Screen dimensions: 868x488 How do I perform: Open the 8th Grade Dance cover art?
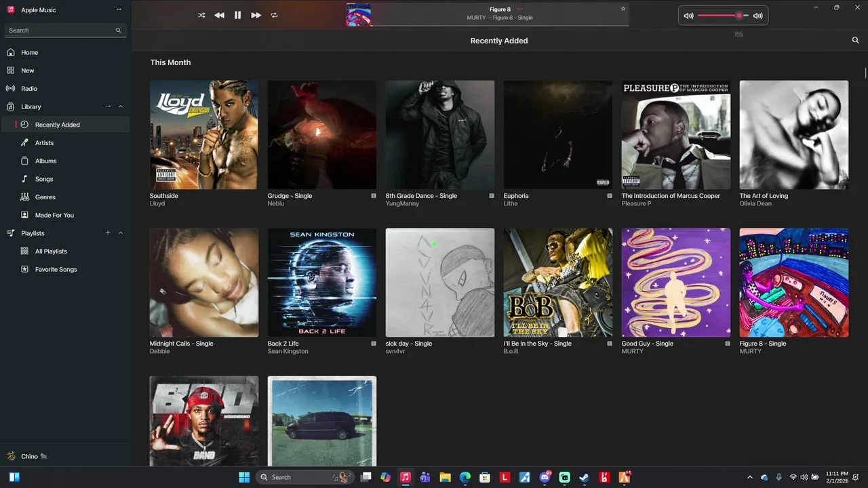point(440,135)
